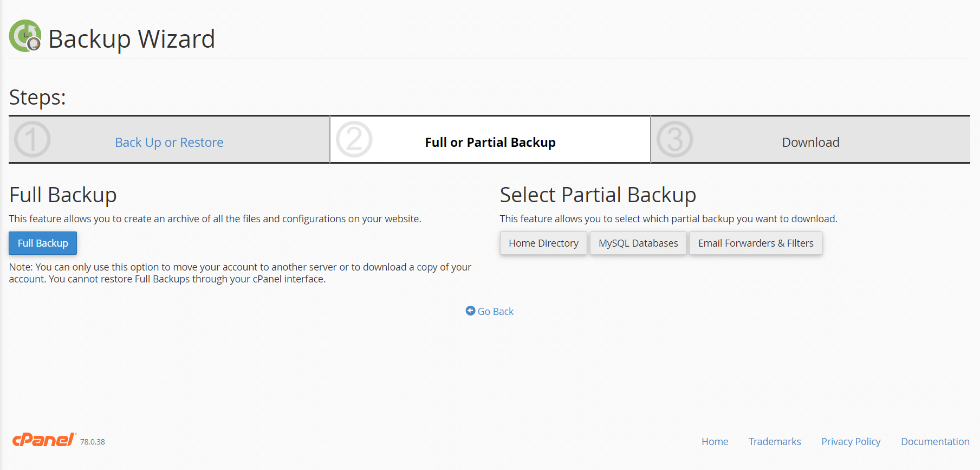The width and height of the screenshot is (980, 470).
Task: Open the Trademarks footer link
Action: pos(775,442)
